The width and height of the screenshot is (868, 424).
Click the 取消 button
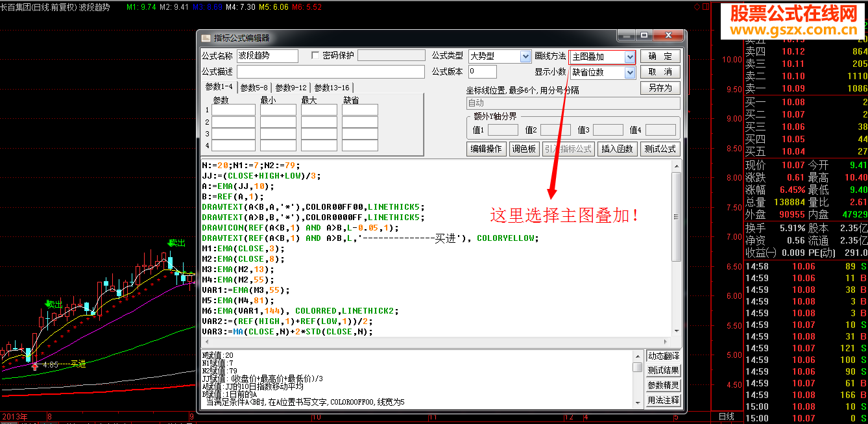(660, 71)
